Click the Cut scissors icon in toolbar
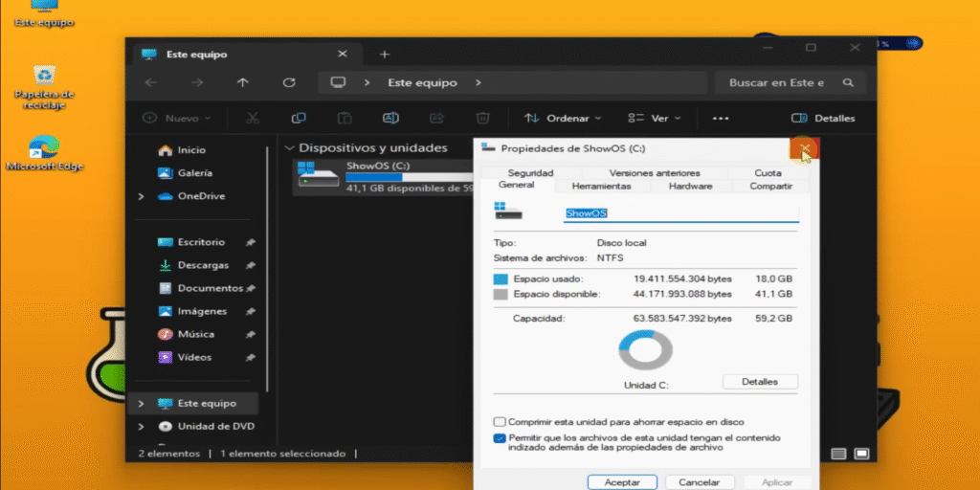The image size is (980, 490). click(x=253, y=119)
